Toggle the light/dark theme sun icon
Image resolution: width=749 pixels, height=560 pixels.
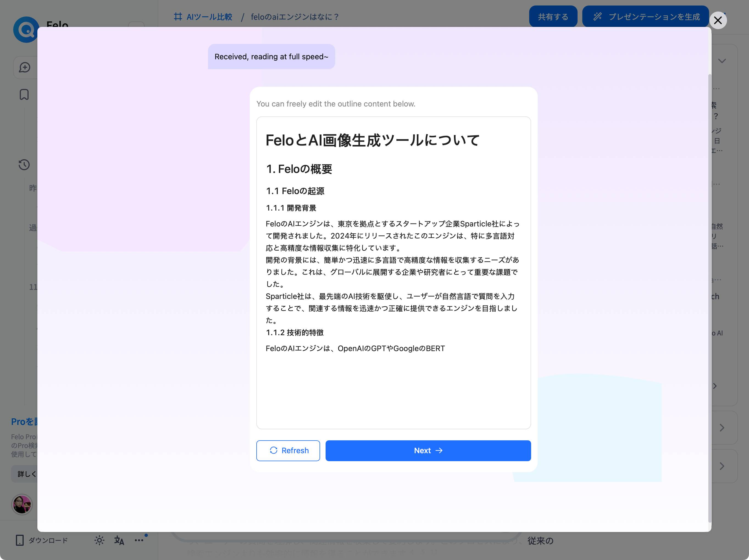99,540
